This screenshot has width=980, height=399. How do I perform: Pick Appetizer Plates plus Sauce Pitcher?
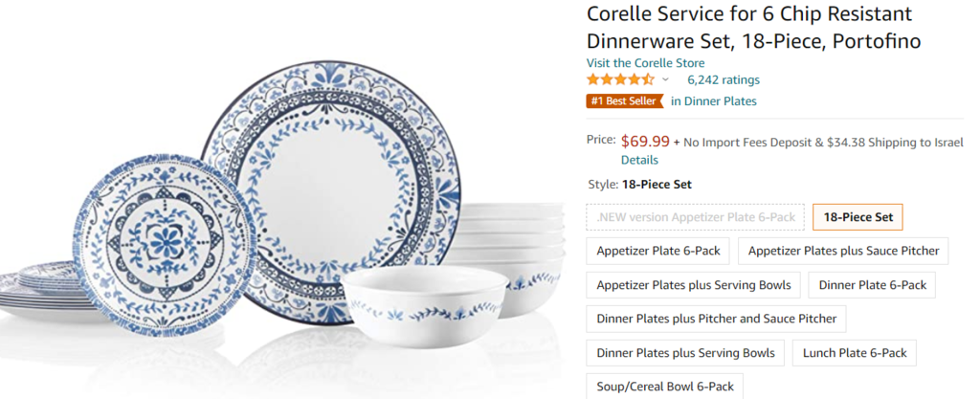click(843, 251)
